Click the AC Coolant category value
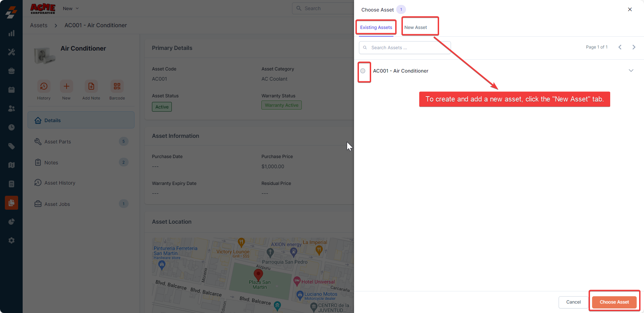 tap(274, 79)
